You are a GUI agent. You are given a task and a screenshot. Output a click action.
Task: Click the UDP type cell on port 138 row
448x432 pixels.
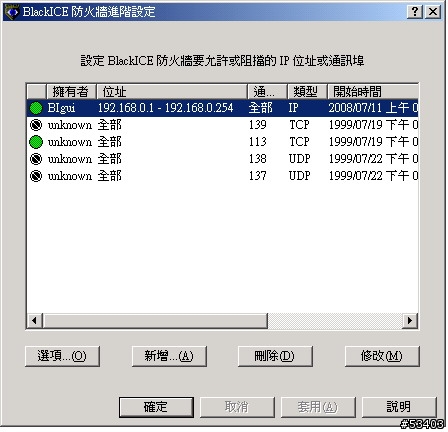299,159
